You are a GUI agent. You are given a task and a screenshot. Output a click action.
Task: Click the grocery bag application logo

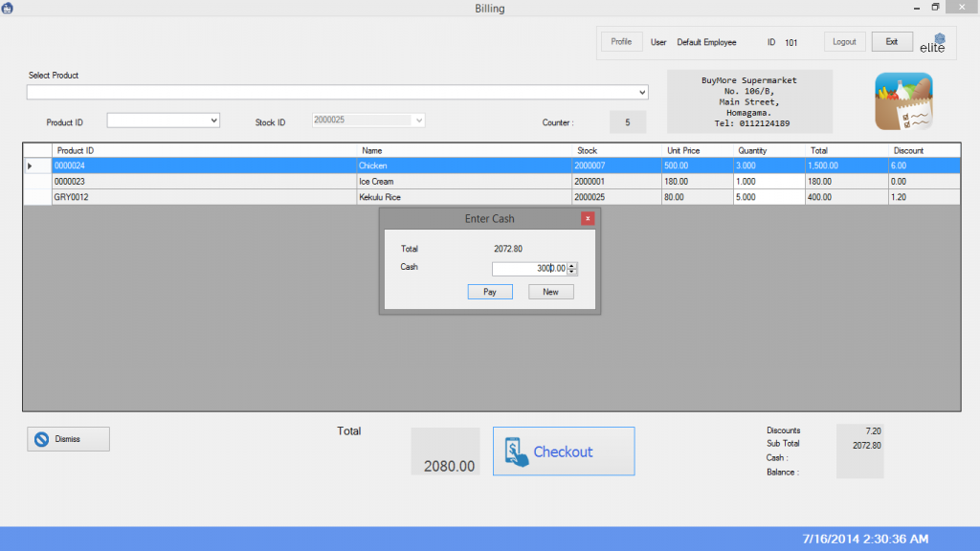(x=903, y=102)
